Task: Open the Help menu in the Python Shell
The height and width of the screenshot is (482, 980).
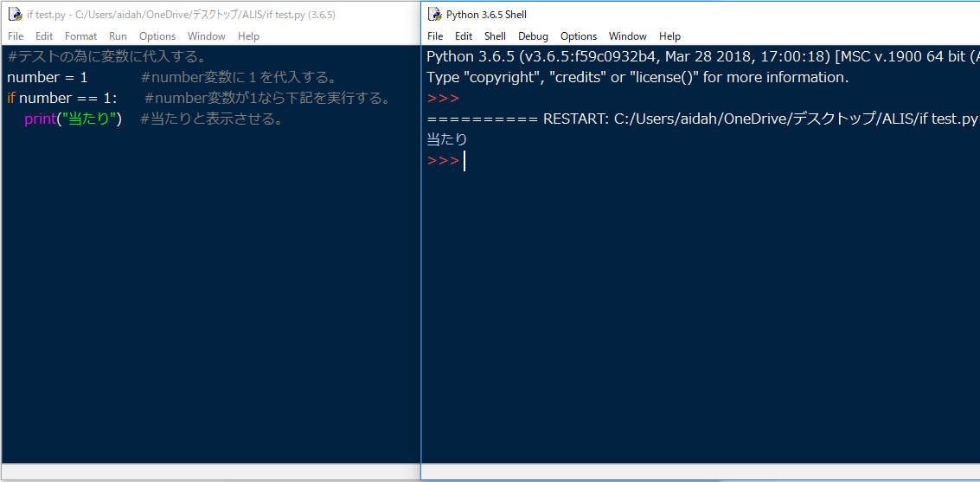Action: tap(669, 36)
